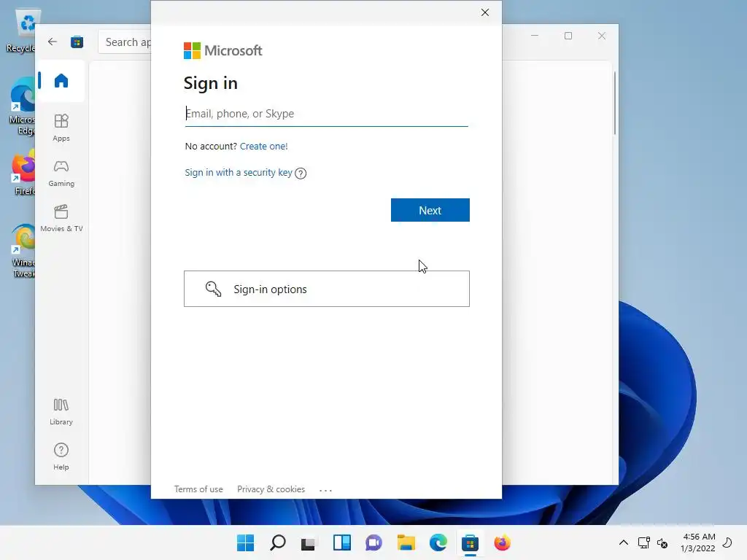Open Chat app on taskbar

click(x=374, y=542)
